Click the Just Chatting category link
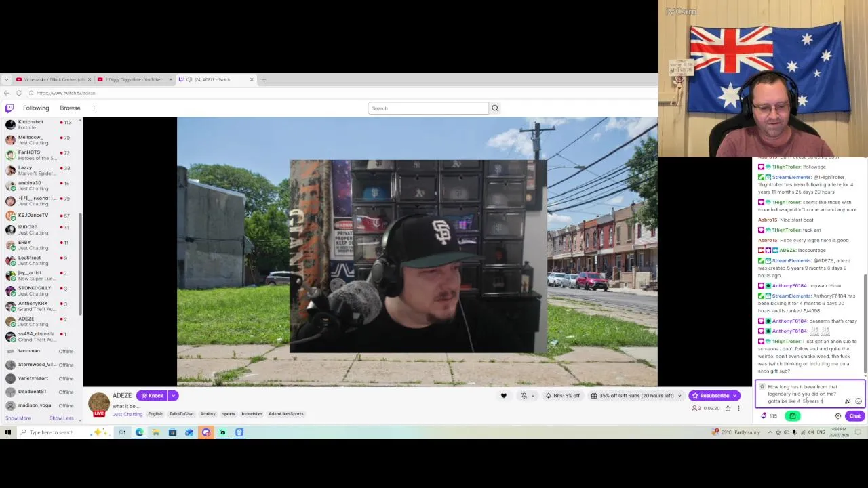 127,414
